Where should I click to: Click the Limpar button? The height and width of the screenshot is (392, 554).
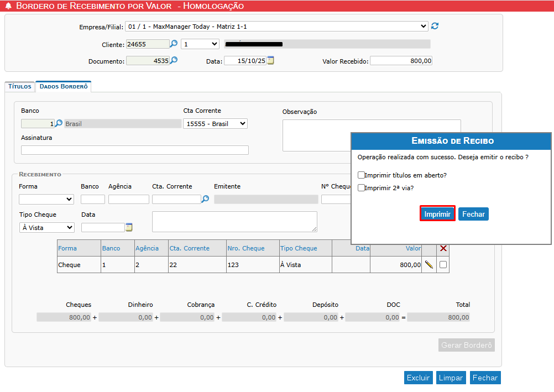pos(451,378)
